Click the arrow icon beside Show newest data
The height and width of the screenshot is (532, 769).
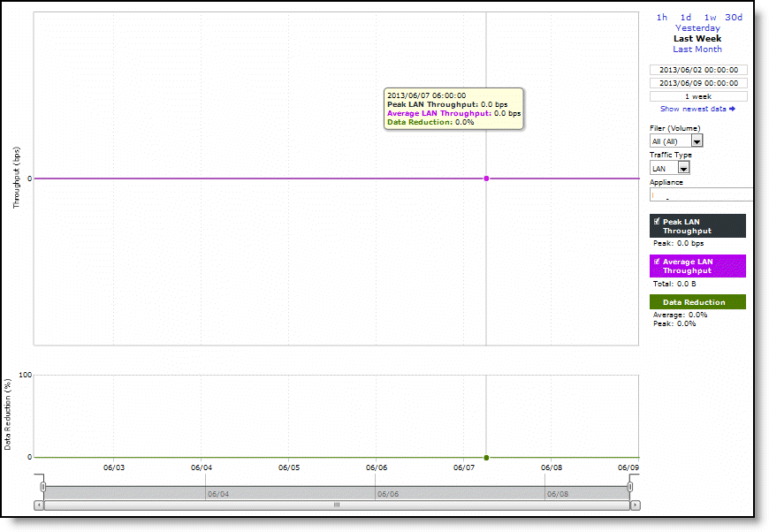pyautogui.click(x=732, y=109)
